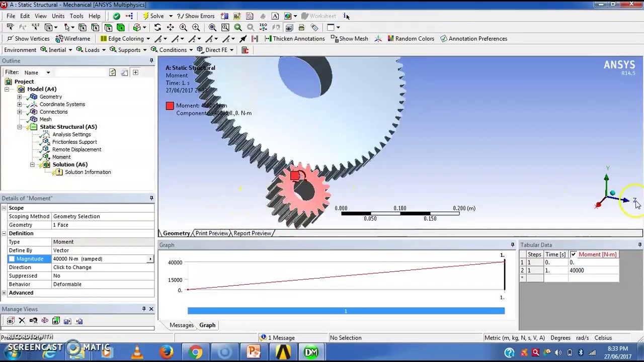
Task: Select Remote Displacement in the tree
Action: tap(76, 149)
